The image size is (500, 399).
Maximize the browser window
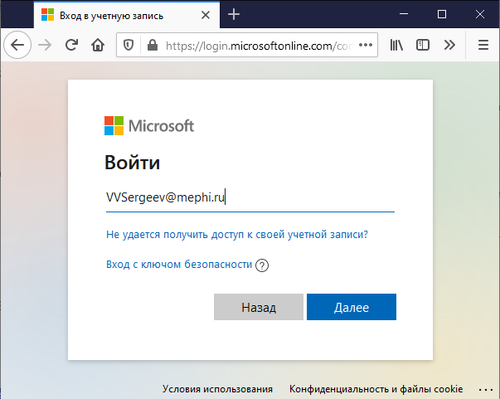442,14
